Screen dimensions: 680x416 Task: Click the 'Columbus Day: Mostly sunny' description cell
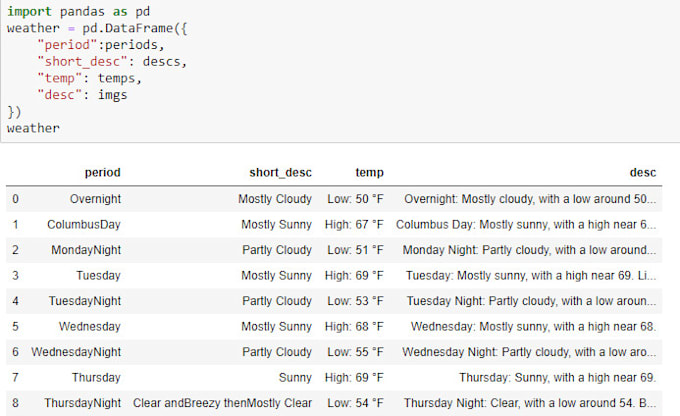click(526, 225)
